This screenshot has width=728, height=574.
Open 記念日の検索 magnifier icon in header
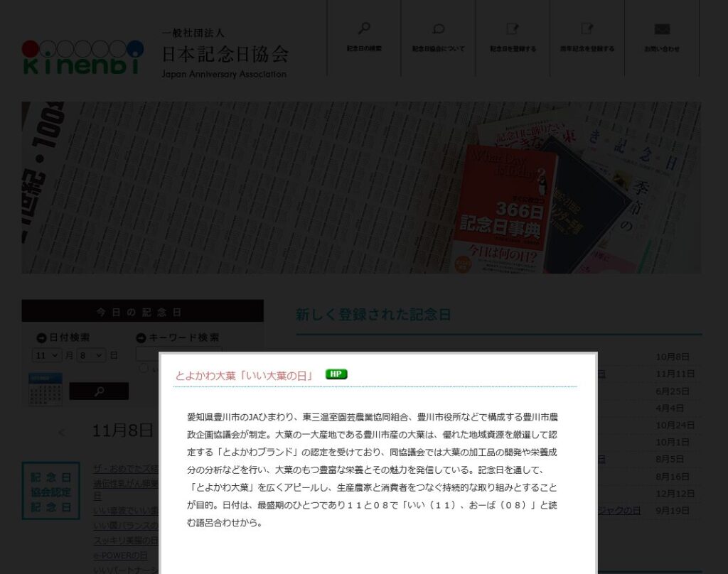point(364,29)
